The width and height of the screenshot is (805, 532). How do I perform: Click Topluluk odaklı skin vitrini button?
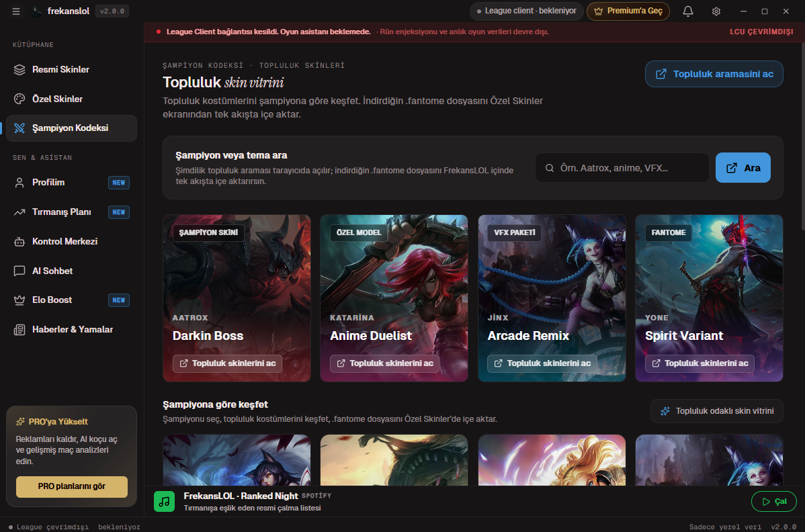717,411
